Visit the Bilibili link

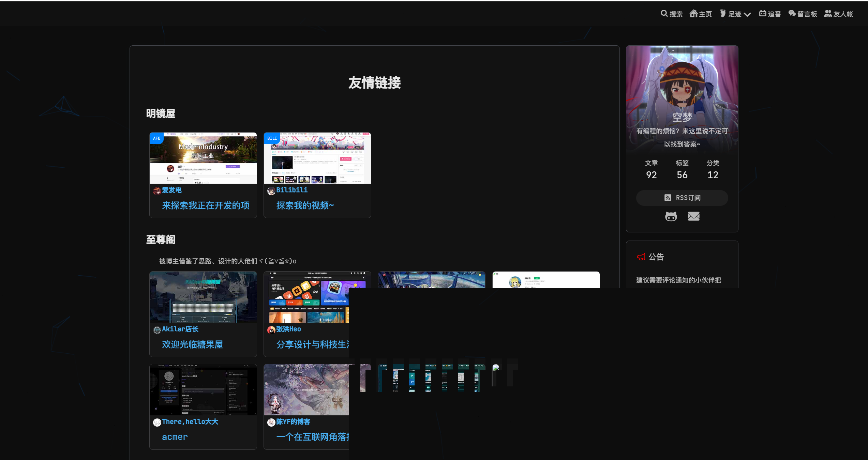[292, 190]
